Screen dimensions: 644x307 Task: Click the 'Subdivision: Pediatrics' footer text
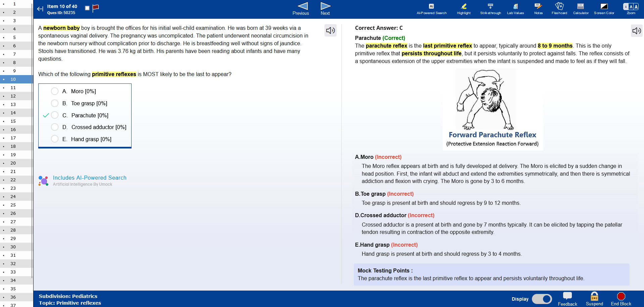click(x=68, y=296)
